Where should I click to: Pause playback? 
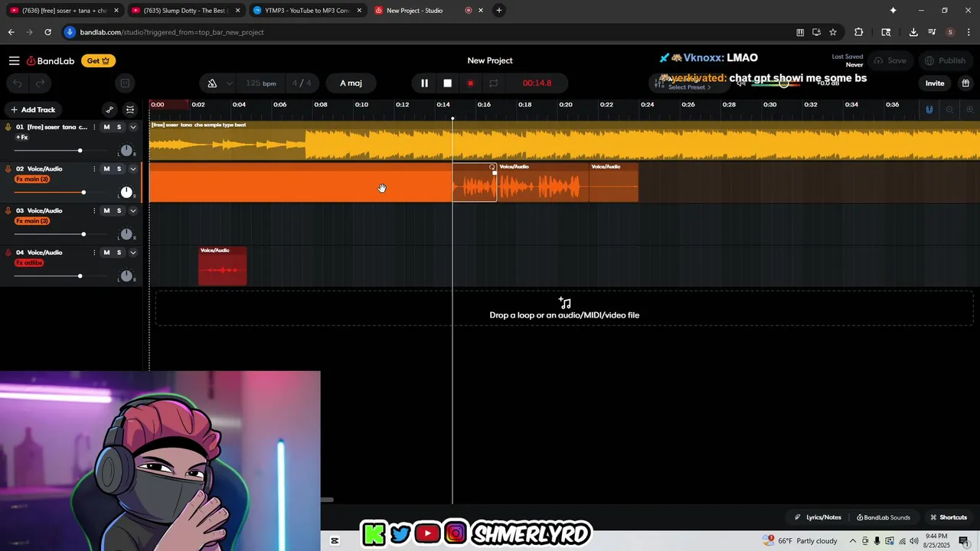[424, 83]
